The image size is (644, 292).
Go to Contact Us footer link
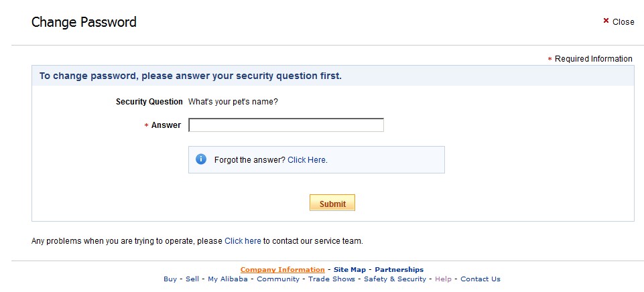480,279
